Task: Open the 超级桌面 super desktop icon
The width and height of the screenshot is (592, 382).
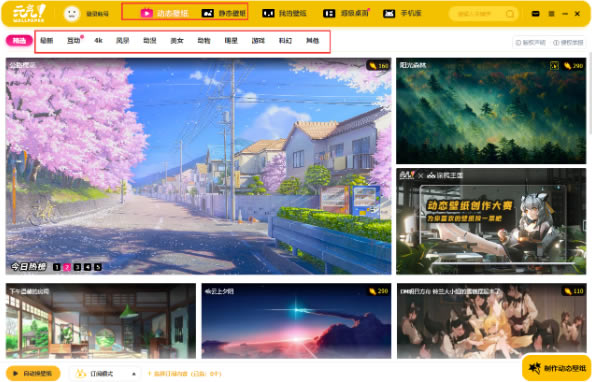Action: (329, 14)
